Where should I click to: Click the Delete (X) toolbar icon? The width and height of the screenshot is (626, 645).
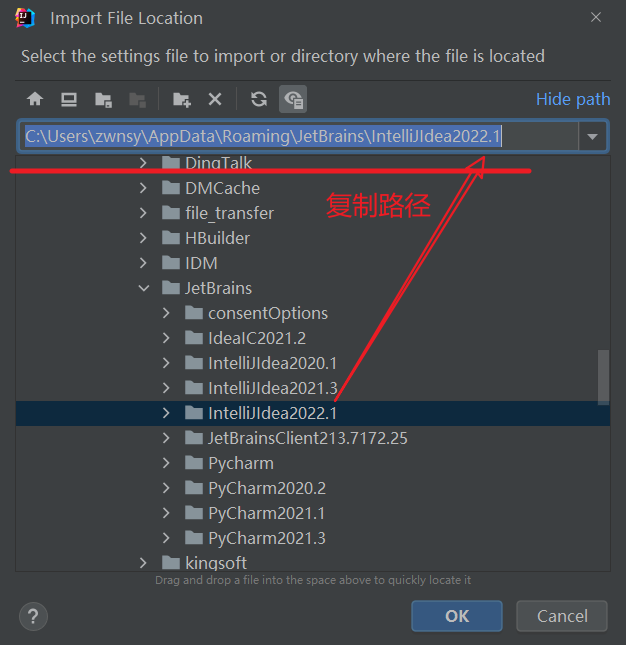(214, 99)
